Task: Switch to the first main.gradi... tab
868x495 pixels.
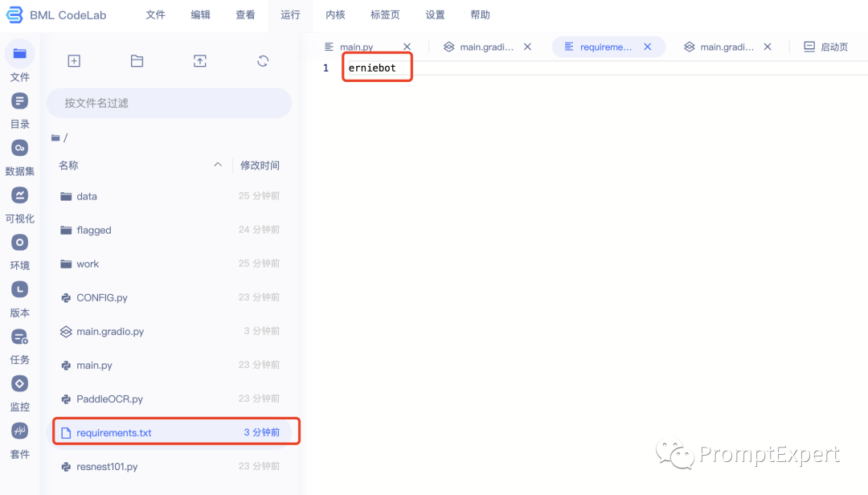Action: pyautogui.click(x=486, y=47)
